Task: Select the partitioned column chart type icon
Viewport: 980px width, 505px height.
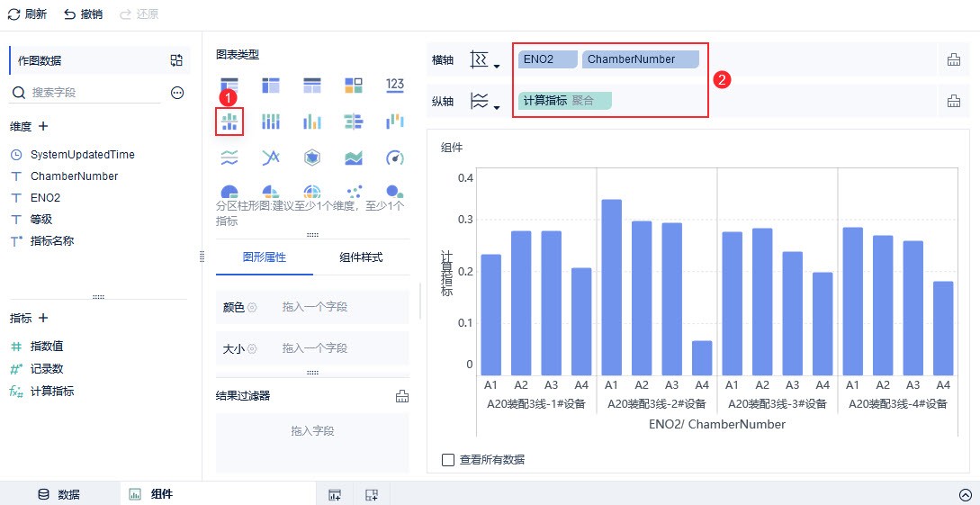Action: 229,121
